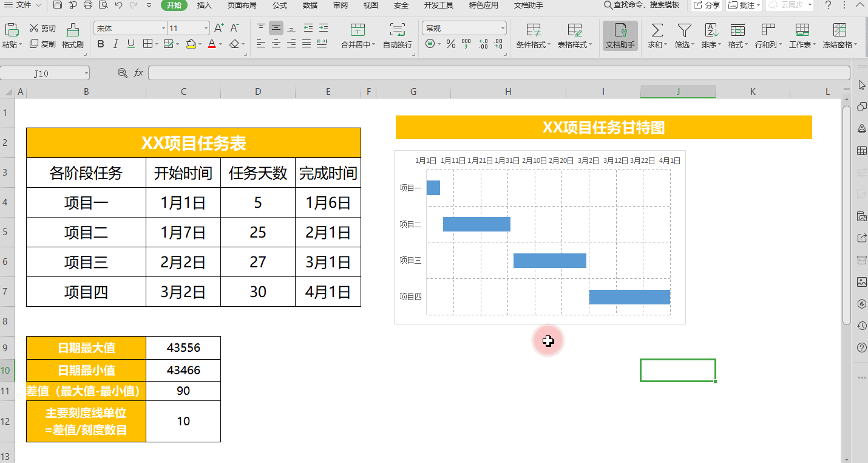The height and width of the screenshot is (463, 868).
Task: Align text to the top of the cell
Action: tap(261, 28)
